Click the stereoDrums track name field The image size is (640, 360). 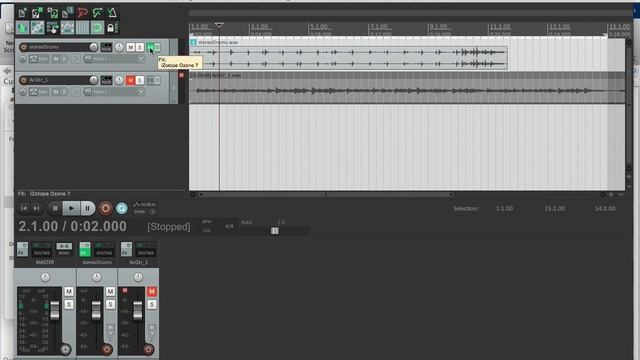(x=58, y=47)
